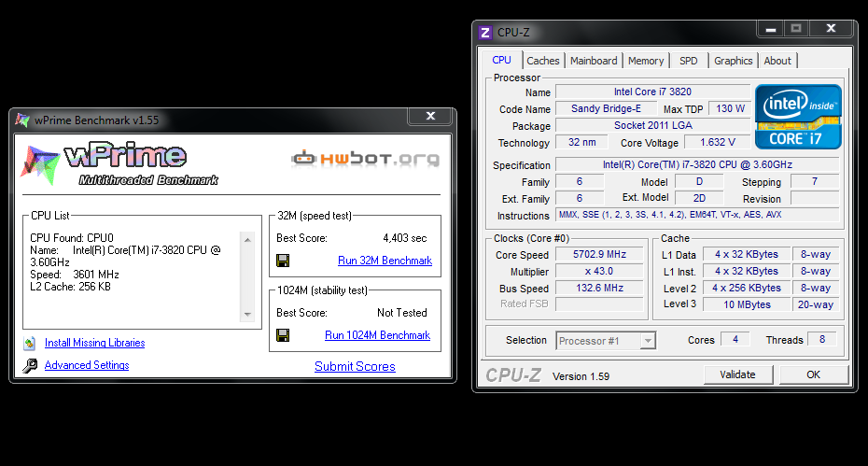Click the floppy disk icon beside Run 1024M Benchmark
This screenshot has width=868, height=466.
click(x=283, y=335)
